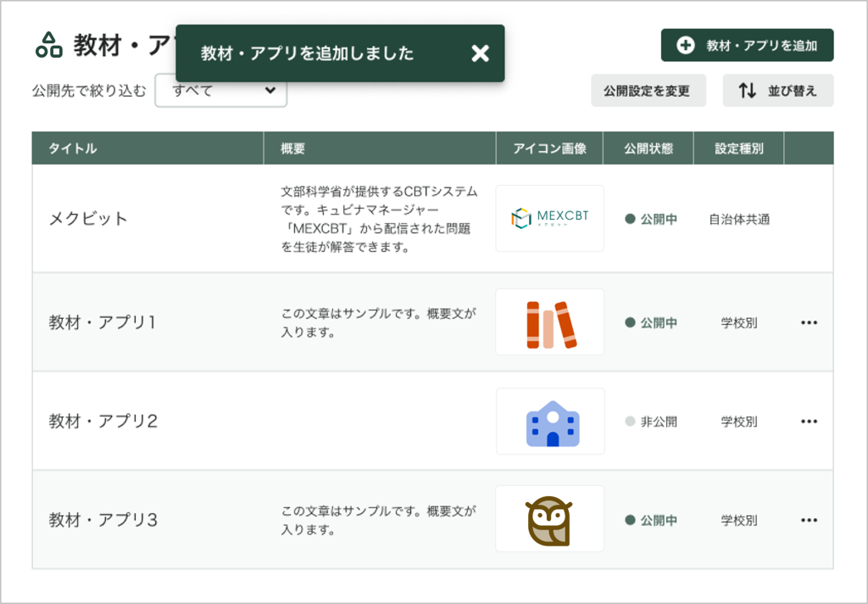Click 学校別 in the 教材・アプリ1 row

pos(739,323)
